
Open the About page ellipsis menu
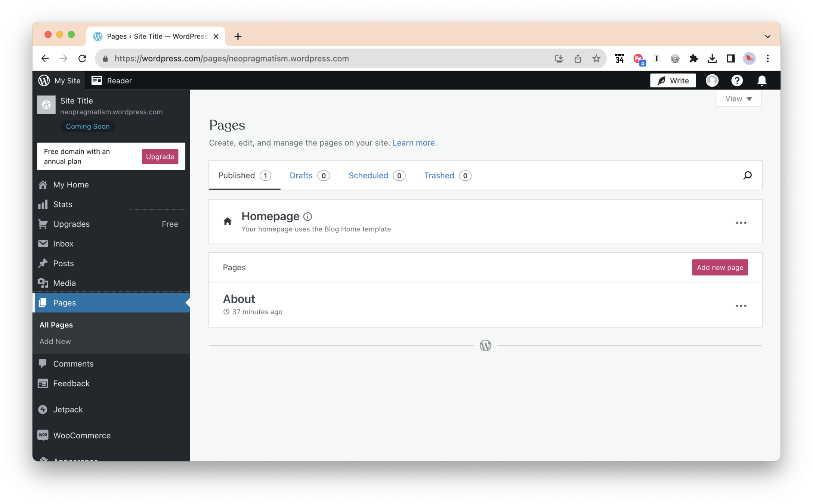(x=741, y=306)
